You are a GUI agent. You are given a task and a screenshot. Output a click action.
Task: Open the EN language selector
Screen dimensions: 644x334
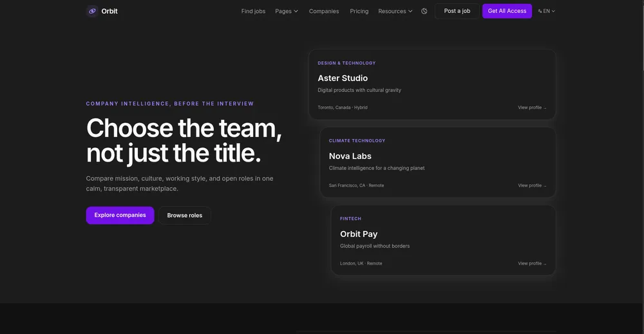pos(546,11)
